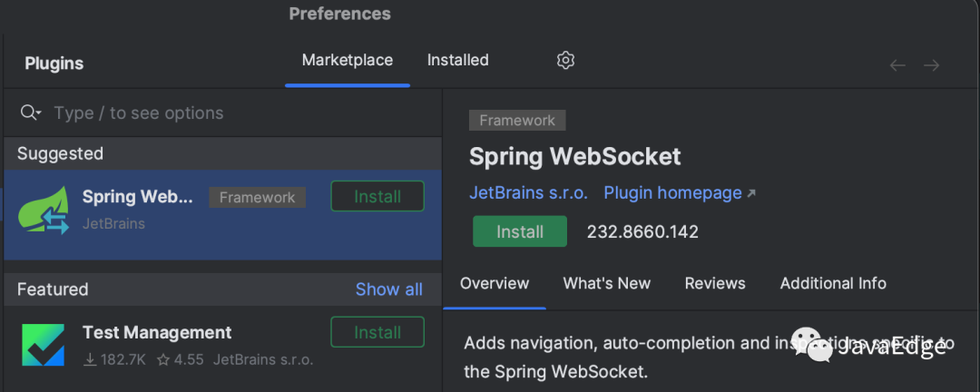Open the Reviews tab

715,283
